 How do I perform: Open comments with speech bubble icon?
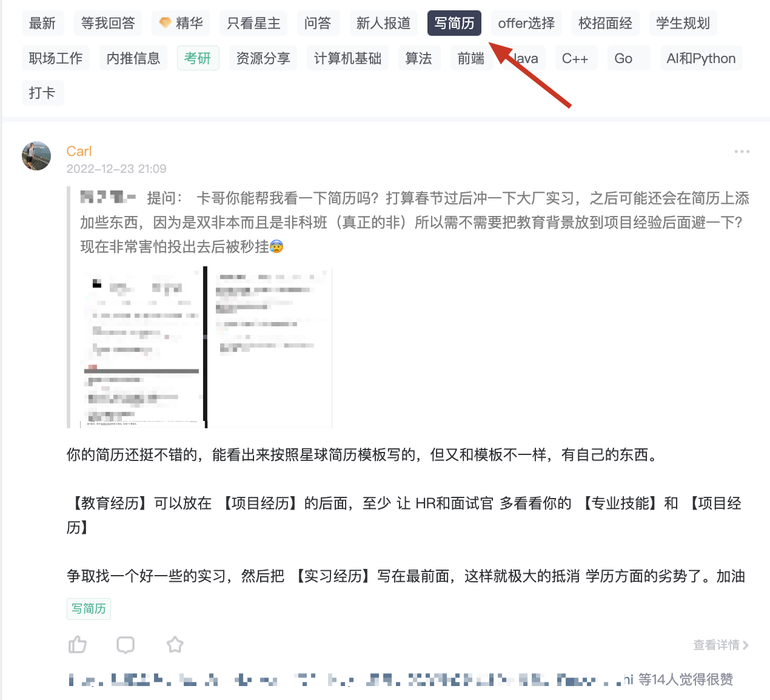pos(126,644)
